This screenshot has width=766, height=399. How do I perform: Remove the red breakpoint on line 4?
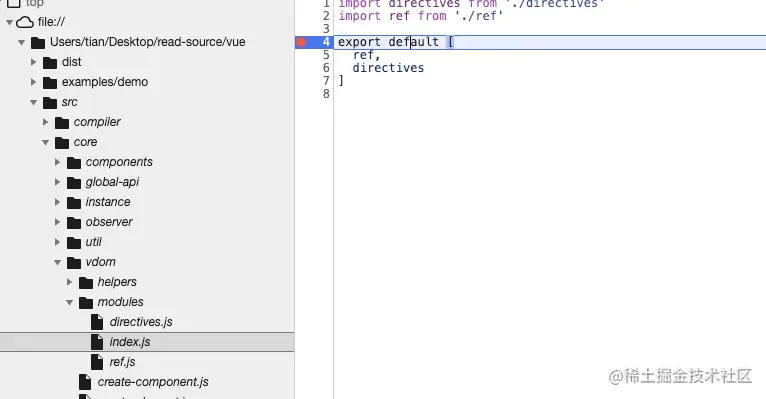pos(301,42)
